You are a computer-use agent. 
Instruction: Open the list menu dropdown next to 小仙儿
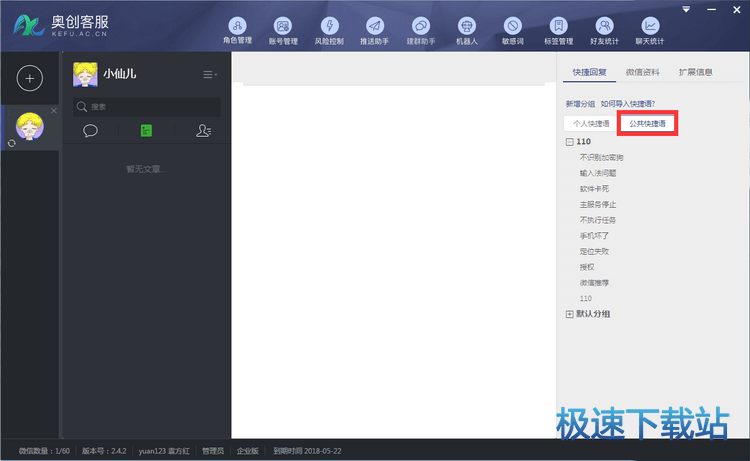click(210, 75)
